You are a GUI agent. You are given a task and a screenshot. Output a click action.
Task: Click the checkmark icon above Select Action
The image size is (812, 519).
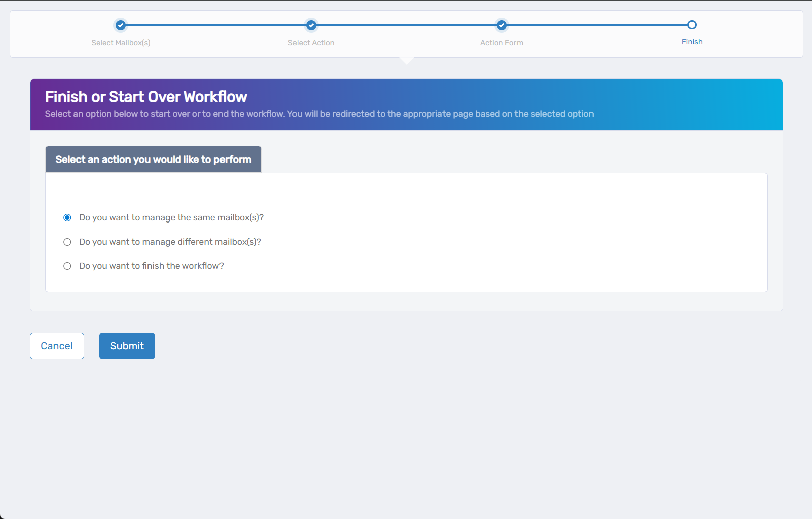point(311,25)
